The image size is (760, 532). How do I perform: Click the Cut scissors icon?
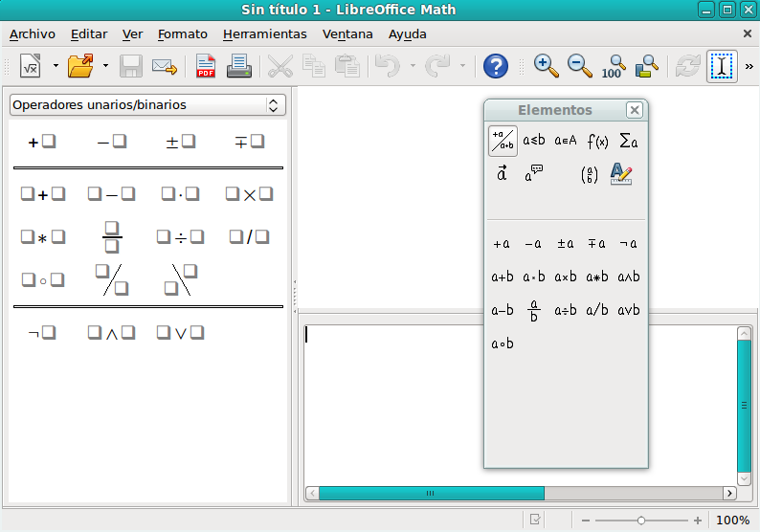280,66
